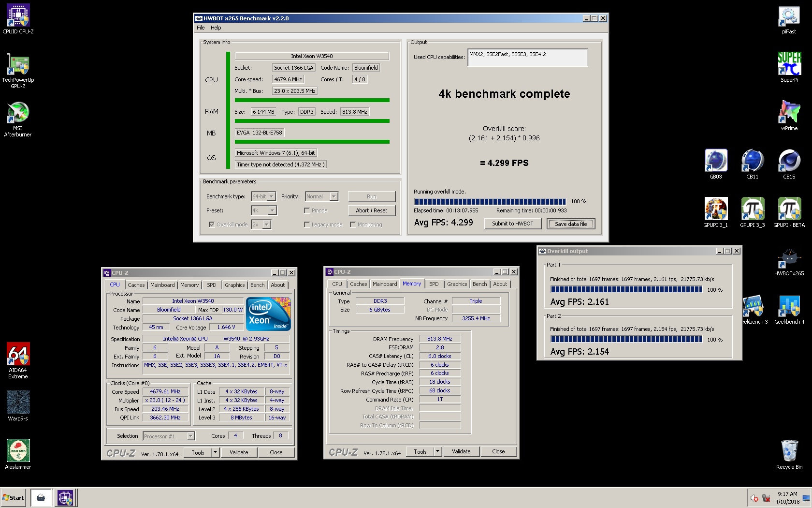Image resolution: width=812 pixels, height=508 pixels.
Task: Click the HWBOT x265 taskbar button
Action: click(x=41, y=497)
